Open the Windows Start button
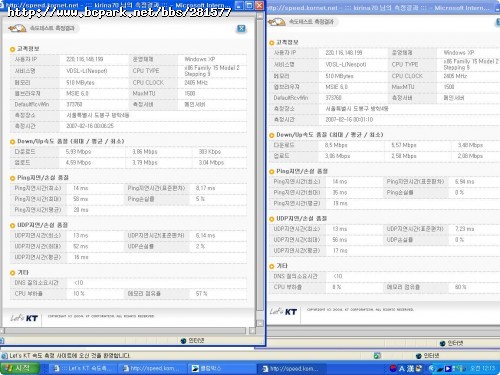 [x=19, y=368]
